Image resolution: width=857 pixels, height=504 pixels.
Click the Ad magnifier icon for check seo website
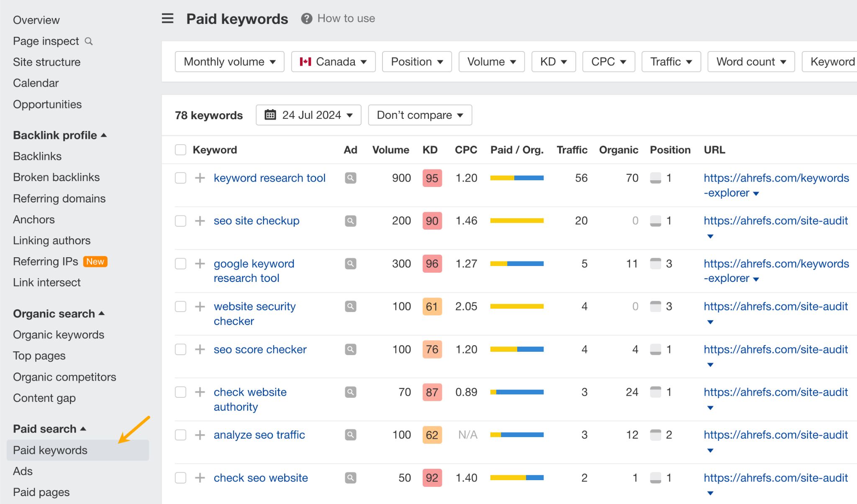[350, 478]
